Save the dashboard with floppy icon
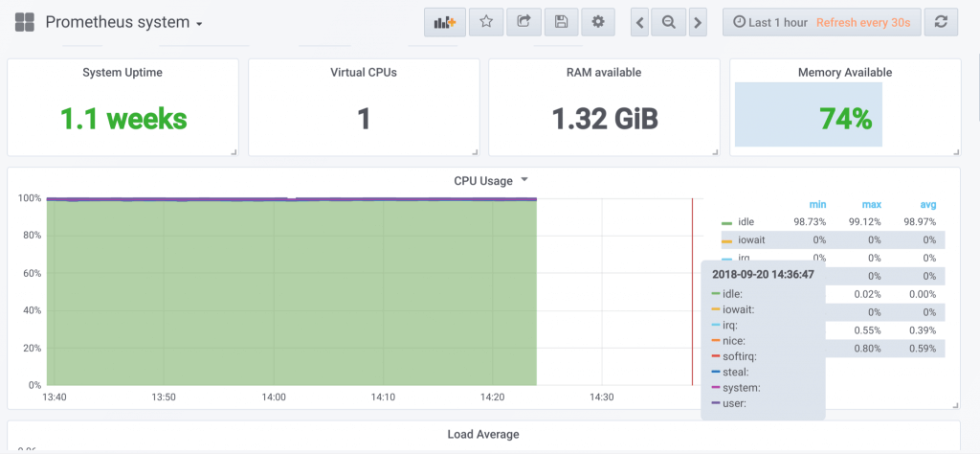 [561, 22]
